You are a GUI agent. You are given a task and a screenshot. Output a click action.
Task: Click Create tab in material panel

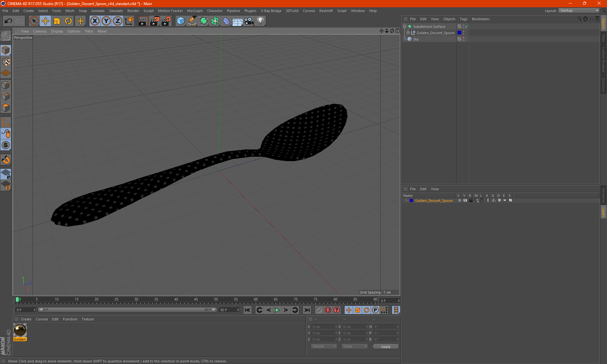(26, 319)
